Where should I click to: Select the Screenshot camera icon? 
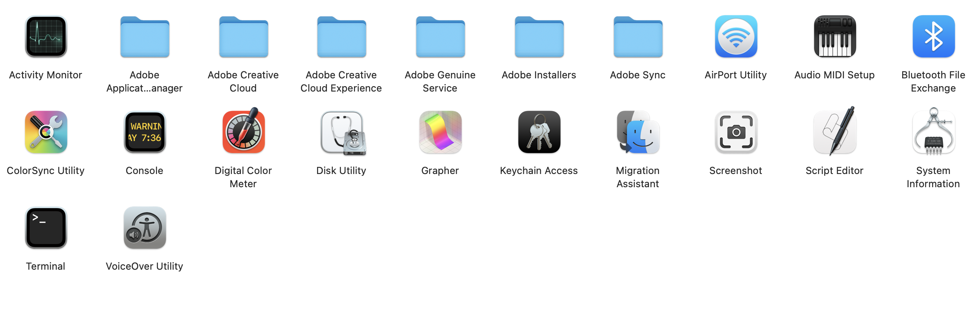coord(736,132)
